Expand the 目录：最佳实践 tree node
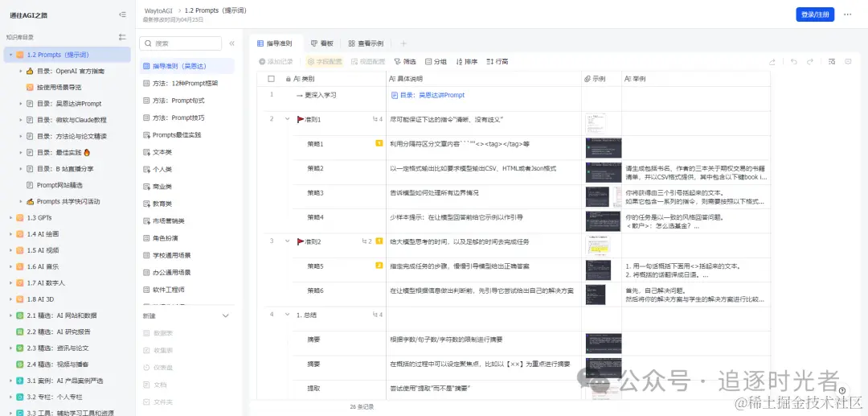Image resolution: width=868 pixels, height=416 pixels. click(20, 152)
